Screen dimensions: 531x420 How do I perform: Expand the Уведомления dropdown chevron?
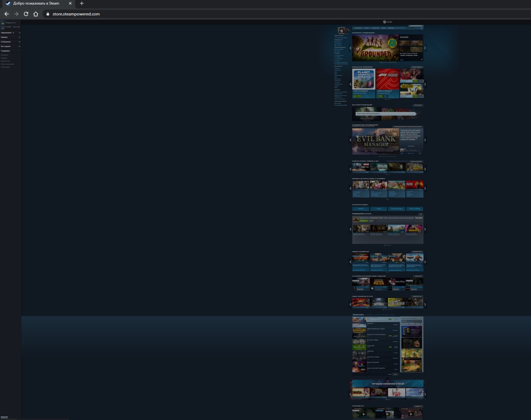point(19,32)
